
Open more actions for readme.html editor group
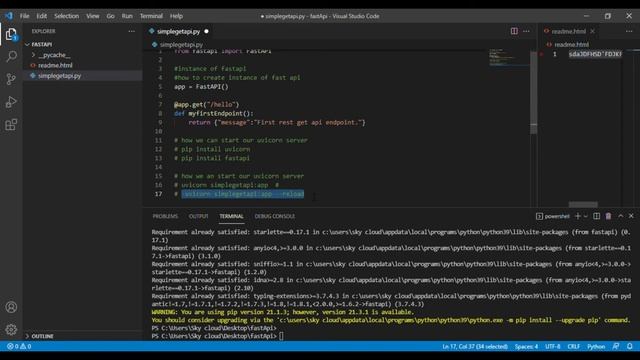[629, 31]
